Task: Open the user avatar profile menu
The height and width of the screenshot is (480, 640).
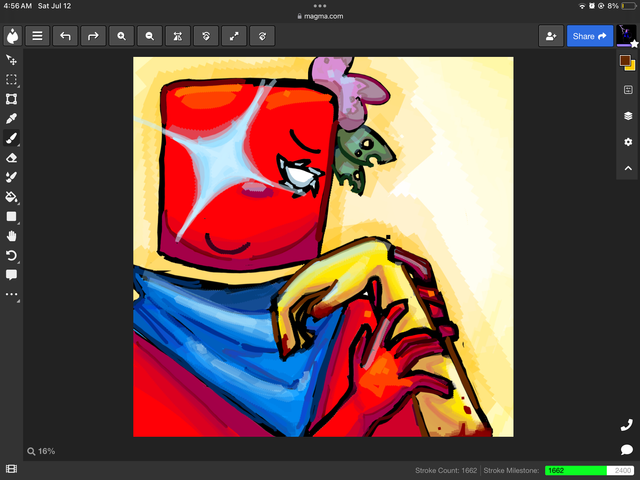Action: [627, 36]
